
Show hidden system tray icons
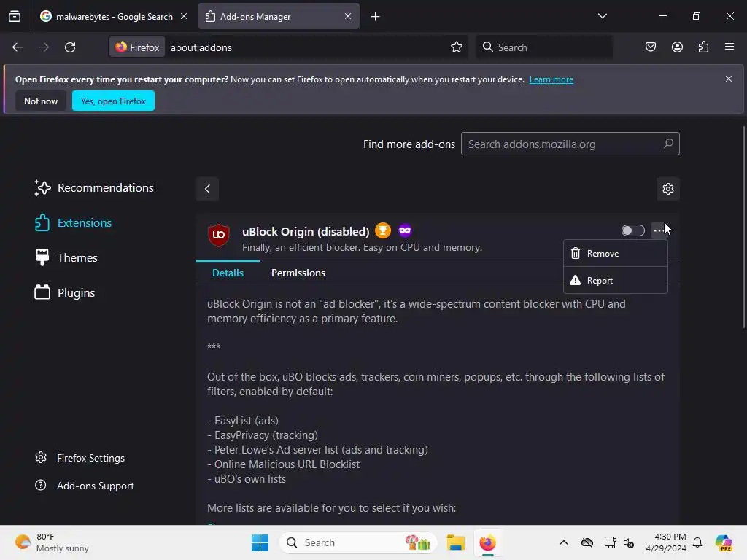pos(564,542)
